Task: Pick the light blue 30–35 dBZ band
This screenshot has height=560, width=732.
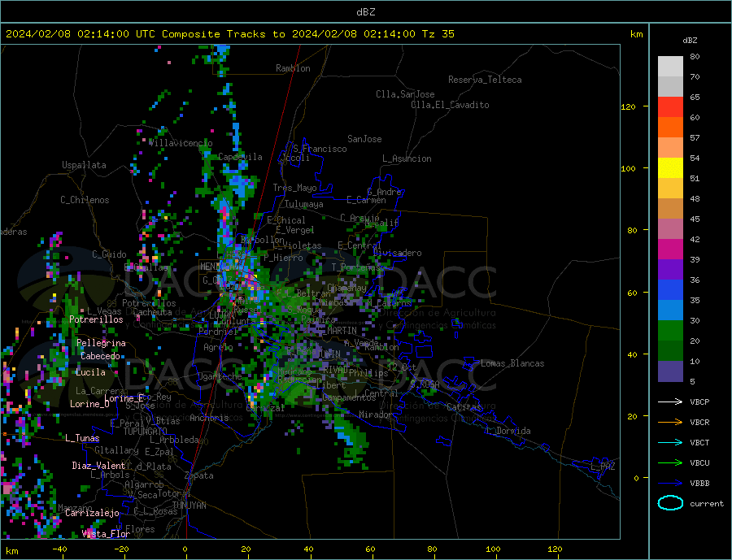Action: tap(670, 310)
